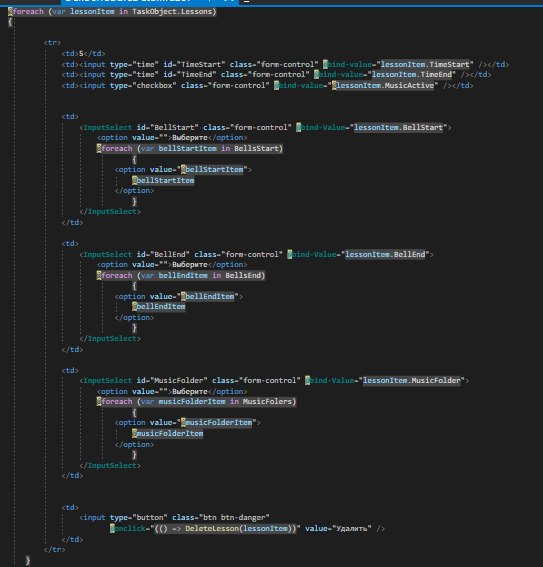Click the number 5 in the first td
Viewport: 543px width, 567px height.
coord(81,54)
